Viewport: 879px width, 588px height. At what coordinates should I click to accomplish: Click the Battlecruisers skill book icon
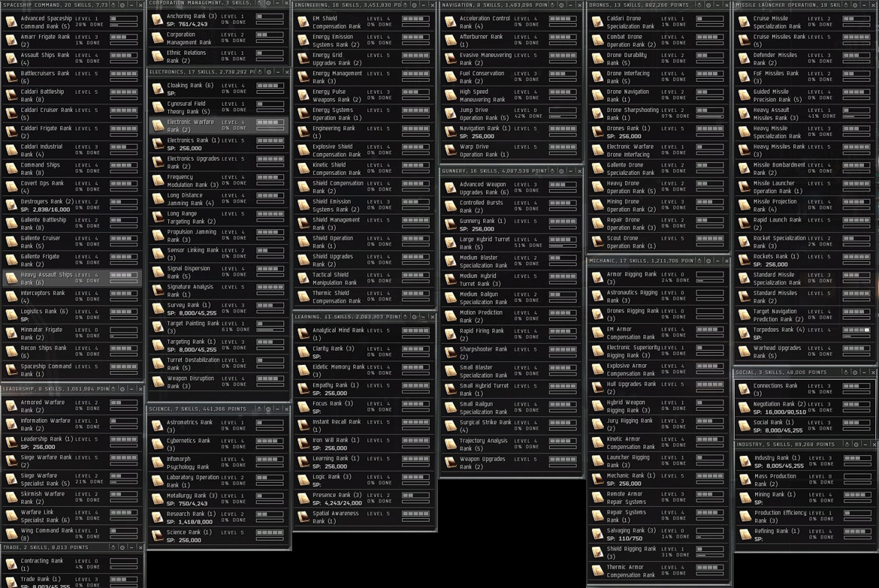[11, 77]
